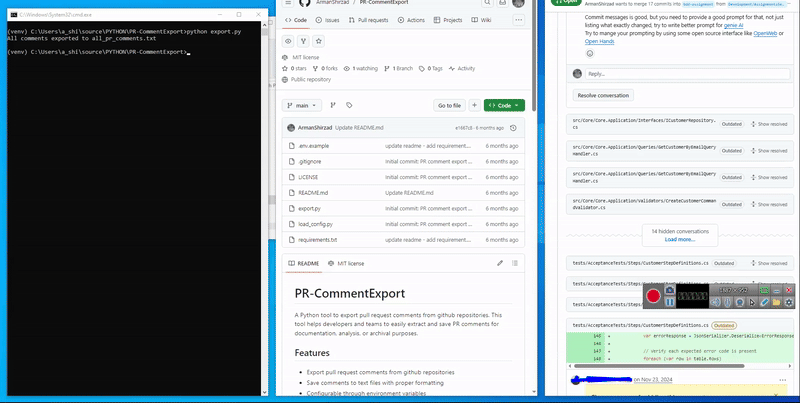Screen dimensions: 800x403
Task: Open the LICENSE file in file list
Action: click(x=308, y=177)
